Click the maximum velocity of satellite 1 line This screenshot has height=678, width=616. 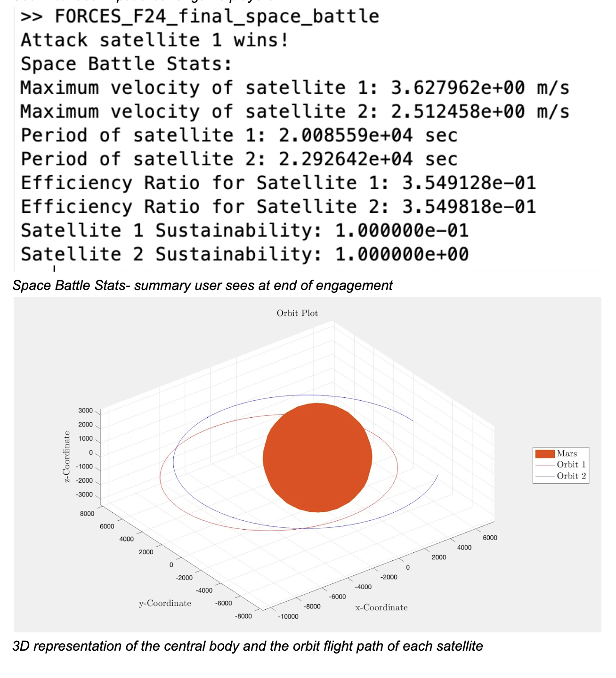coord(294,88)
